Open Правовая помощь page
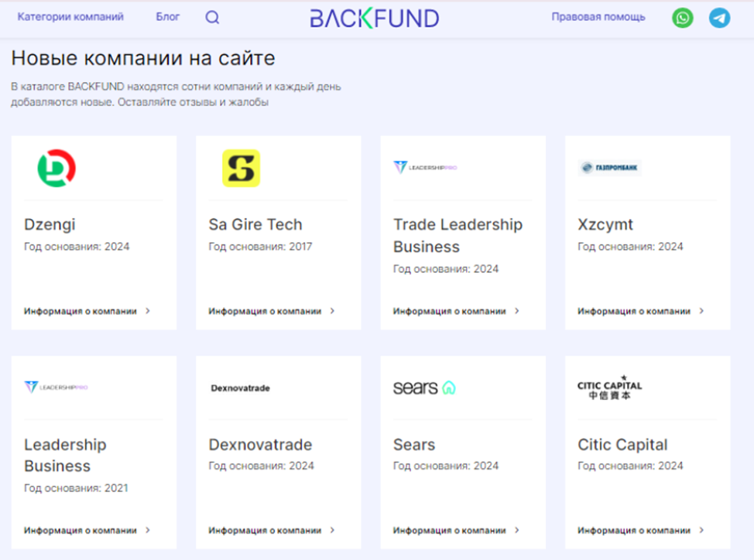The width and height of the screenshot is (754, 560). click(x=598, y=17)
